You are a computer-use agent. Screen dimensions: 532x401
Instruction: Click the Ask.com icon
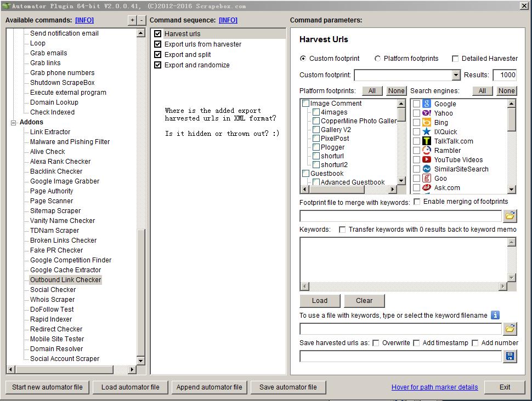pos(427,187)
